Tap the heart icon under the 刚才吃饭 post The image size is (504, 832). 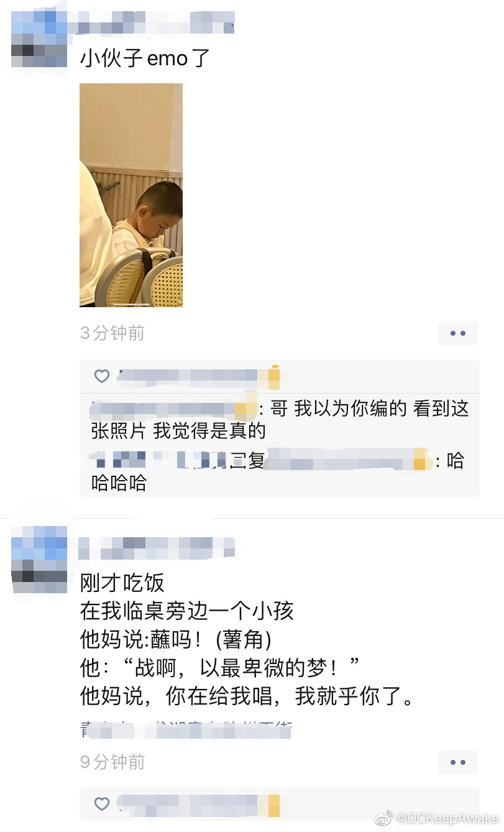pyautogui.click(x=102, y=804)
